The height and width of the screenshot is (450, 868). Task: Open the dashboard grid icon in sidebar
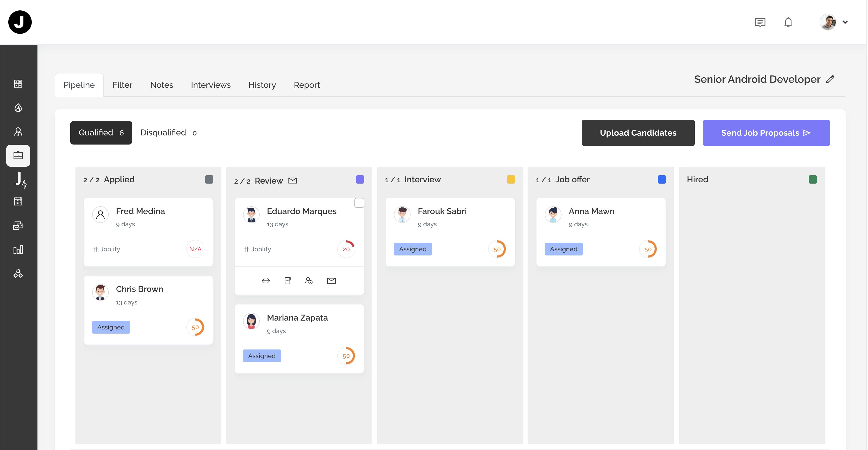tap(18, 84)
